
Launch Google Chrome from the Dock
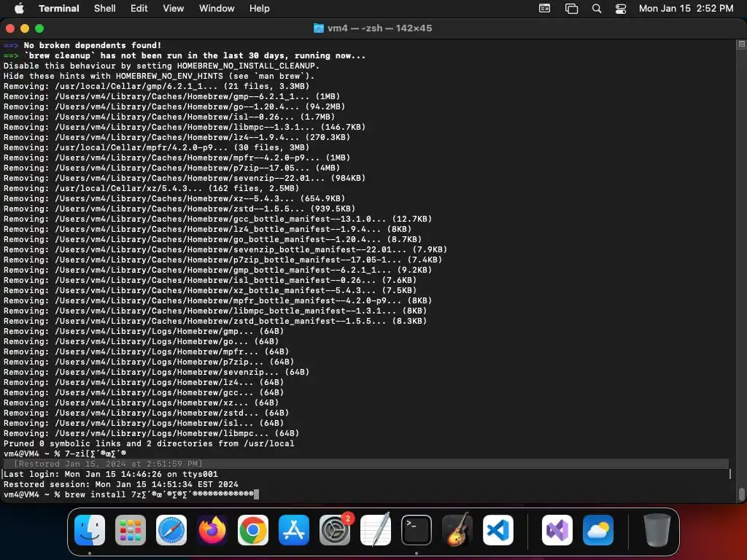click(253, 530)
